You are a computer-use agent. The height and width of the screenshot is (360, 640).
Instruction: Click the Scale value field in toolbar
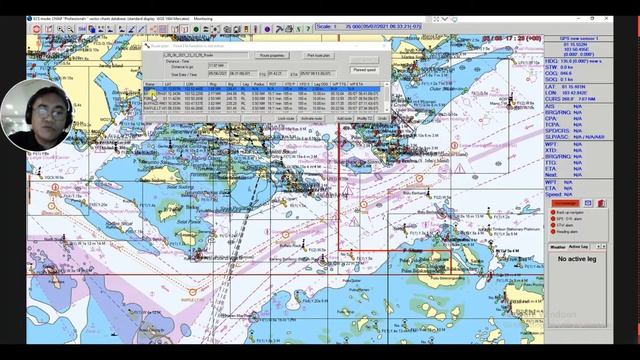click(x=369, y=27)
